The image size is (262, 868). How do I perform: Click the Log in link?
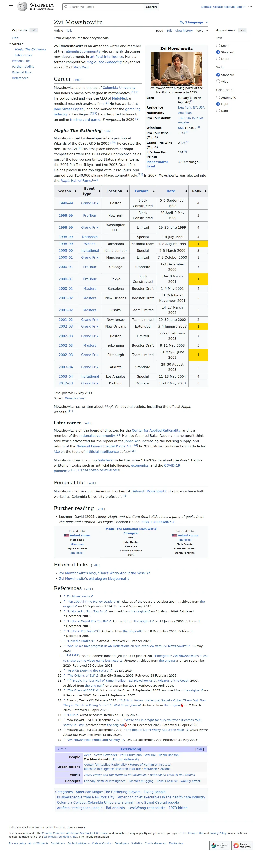pos(241,7)
